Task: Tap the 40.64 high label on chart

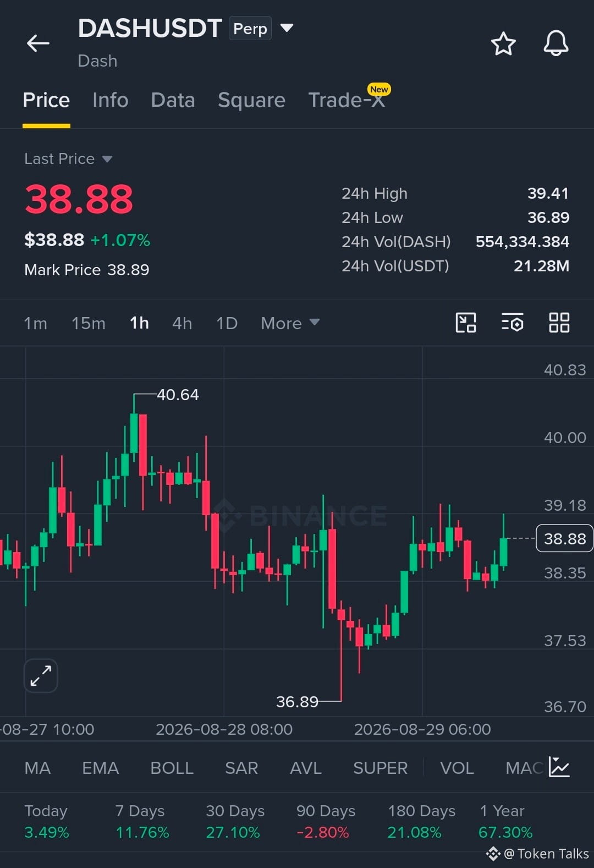Action: [178, 395]
